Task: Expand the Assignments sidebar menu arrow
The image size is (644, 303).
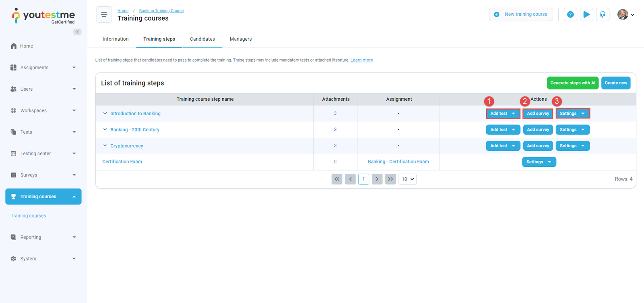Action: (x=74, y=68)
